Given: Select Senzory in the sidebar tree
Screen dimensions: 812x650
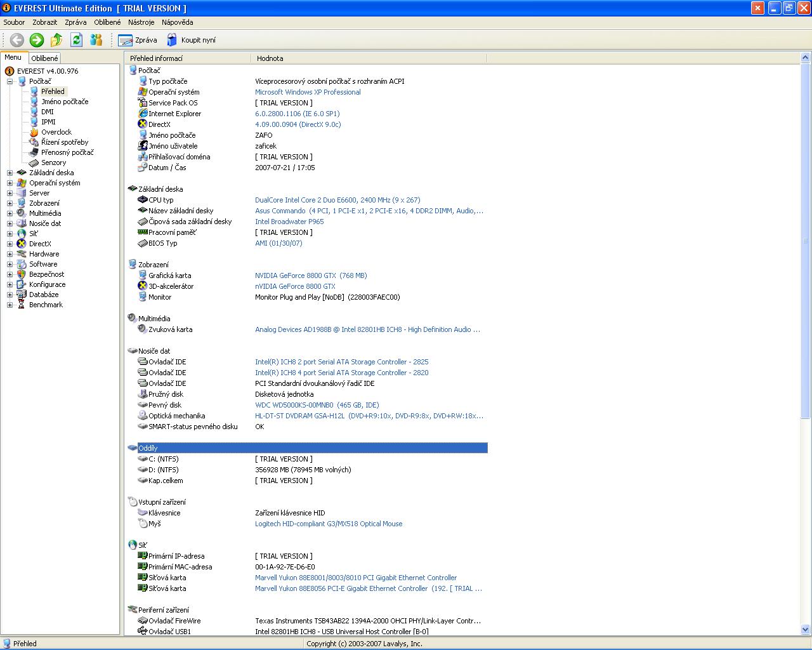Looking at the screenshot, I should 53,162.
